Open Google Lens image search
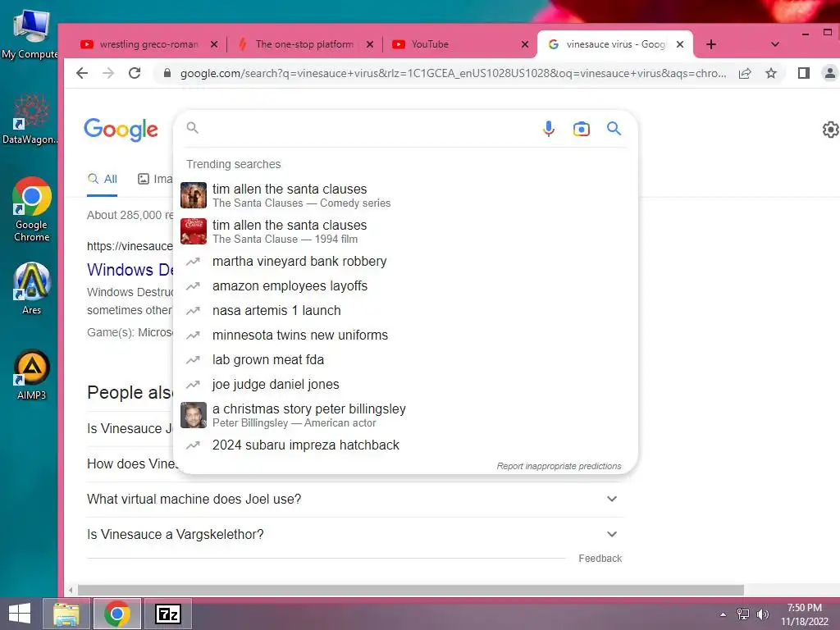Viewport: 840px width, 630px height. click(582, 129)
